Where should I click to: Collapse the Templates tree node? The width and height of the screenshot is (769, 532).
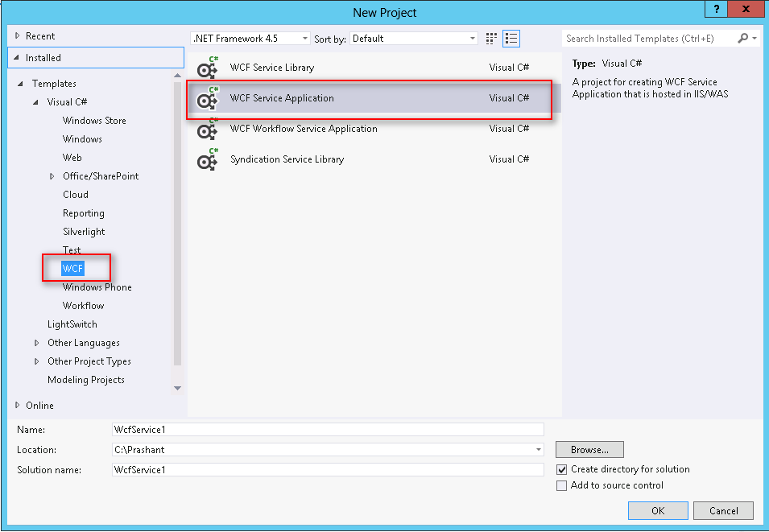[20, 84]
